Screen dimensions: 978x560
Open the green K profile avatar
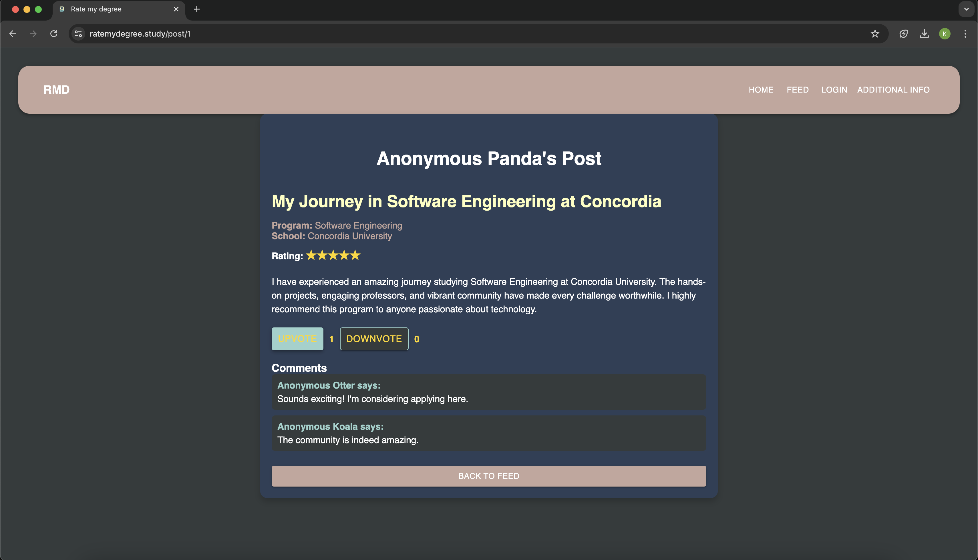click(945, 34)
